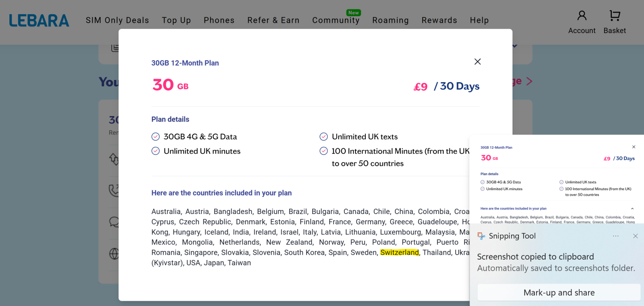The height and width of the screenshot is (306, 644).
Task: Click the green New badge above Community
Action: pos(353,13)
